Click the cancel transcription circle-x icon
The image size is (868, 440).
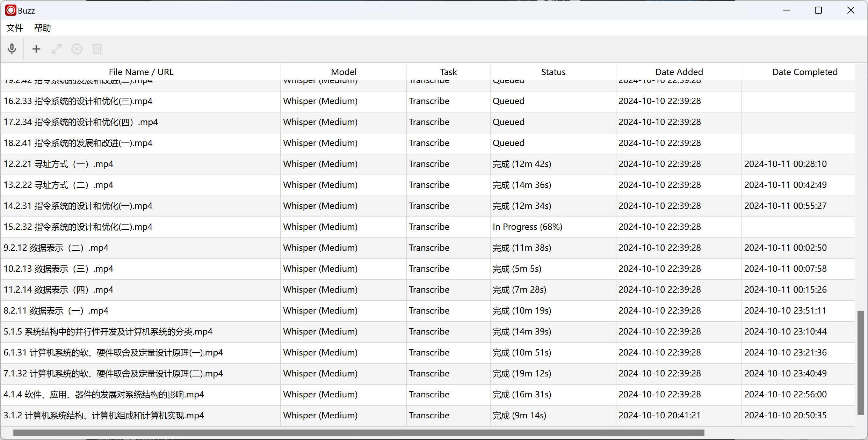click(77, 49)
